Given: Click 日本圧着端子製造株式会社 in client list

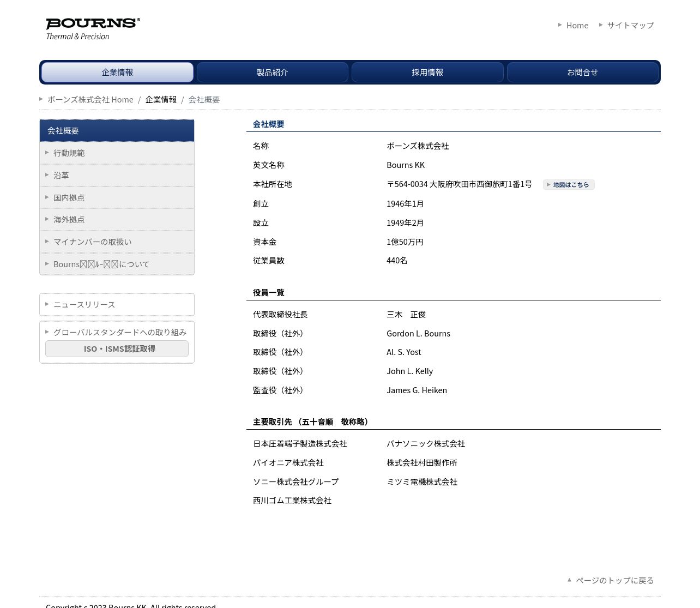Looking at the screenshot, I should 300,444.
